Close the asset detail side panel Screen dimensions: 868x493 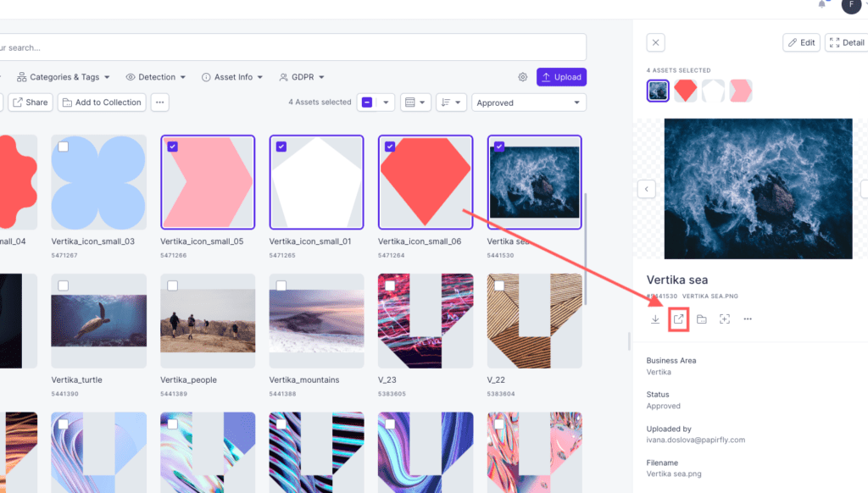point(655,42)
